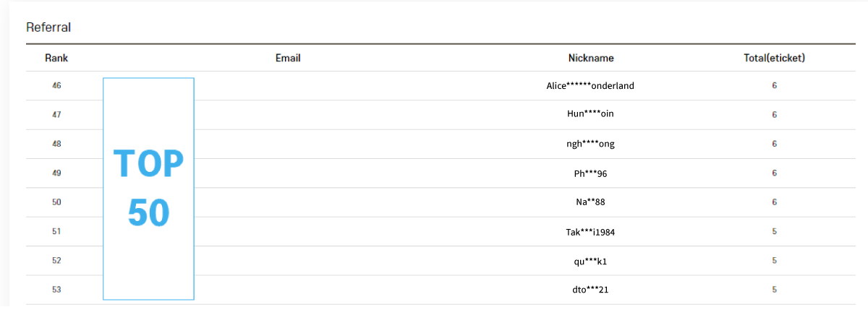Click eticket total for rank 52
Viewport: 868px width, 320px height.
[x=774, y=261]
